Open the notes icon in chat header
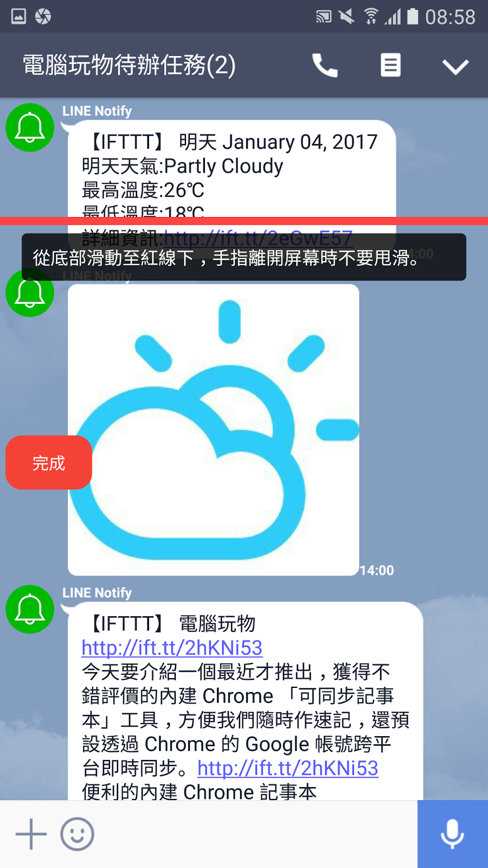Viewport: 488px width, 868px height. [x=390, y=65]
